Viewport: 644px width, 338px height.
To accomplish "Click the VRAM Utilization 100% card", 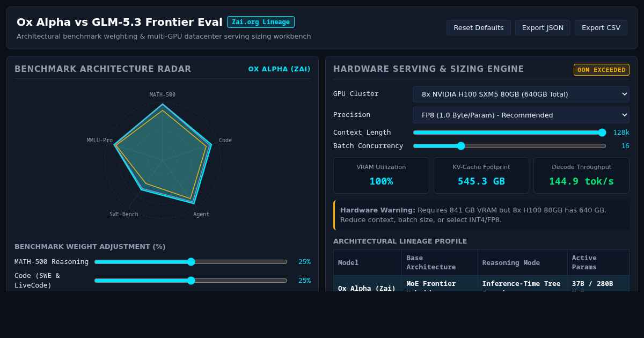I will click(x=381, y=175).
